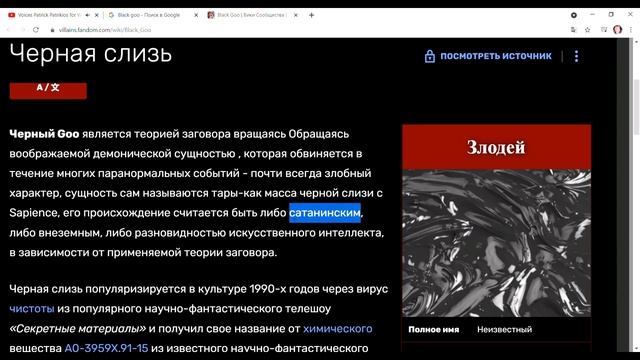Minimize the Chrome window
This screenshot has height=360, width=640.
coord(592,15)
